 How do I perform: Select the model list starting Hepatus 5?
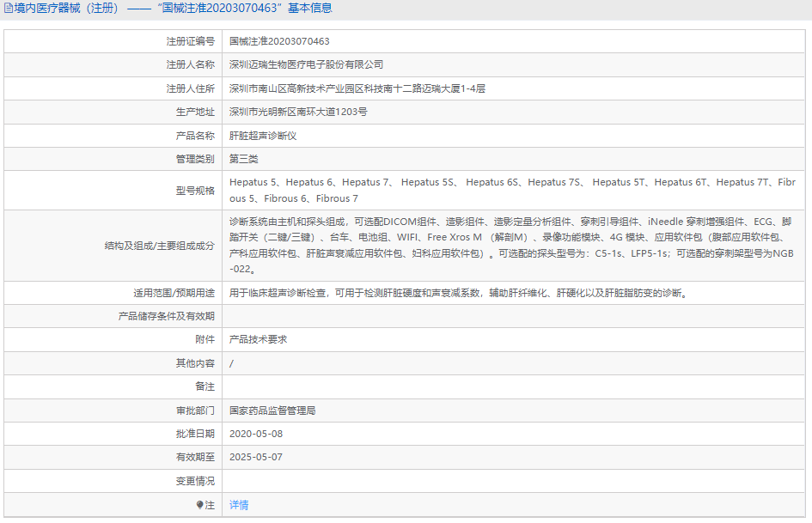click(x=512, y=190)
